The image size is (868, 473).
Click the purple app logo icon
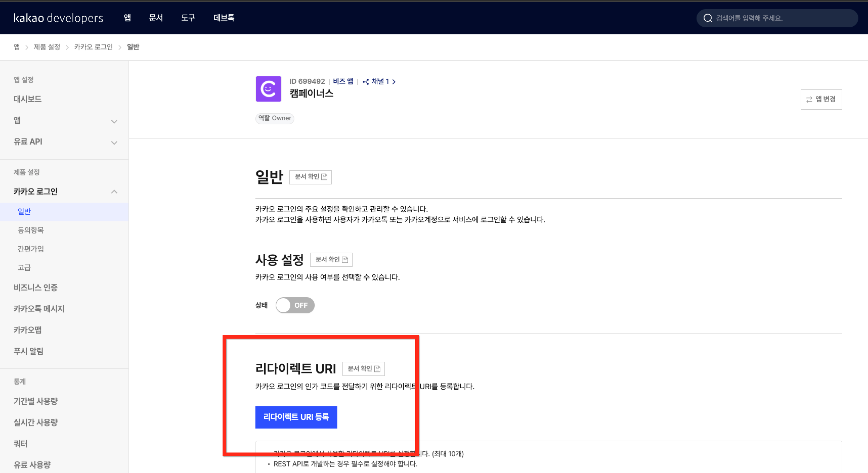(268, 89)
